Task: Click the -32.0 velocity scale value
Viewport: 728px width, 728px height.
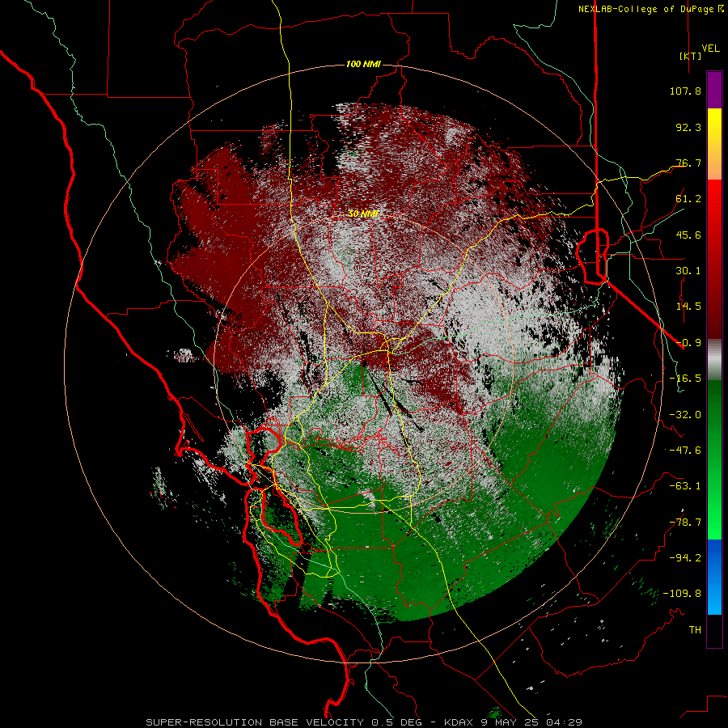Action: click(x=685, y=415)
